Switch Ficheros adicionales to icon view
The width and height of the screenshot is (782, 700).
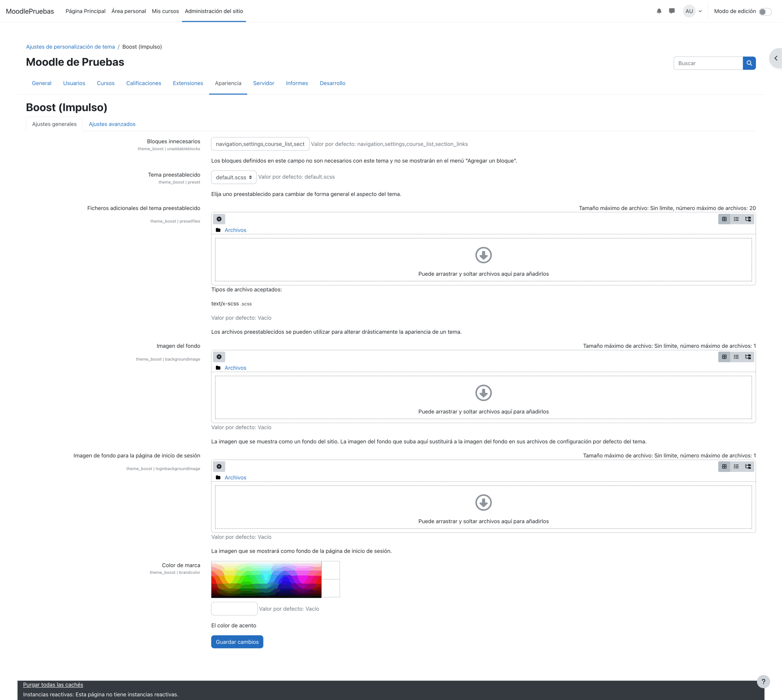pyautogui.click(x=724, y=219)
